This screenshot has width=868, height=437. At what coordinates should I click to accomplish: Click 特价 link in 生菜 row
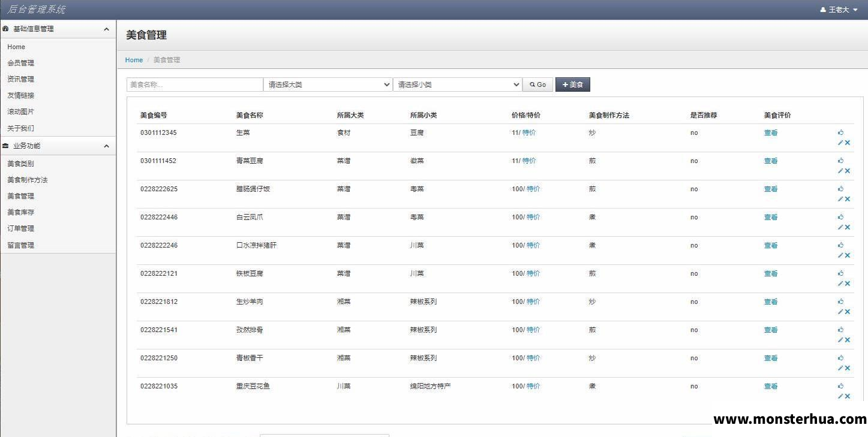(529, 132)
